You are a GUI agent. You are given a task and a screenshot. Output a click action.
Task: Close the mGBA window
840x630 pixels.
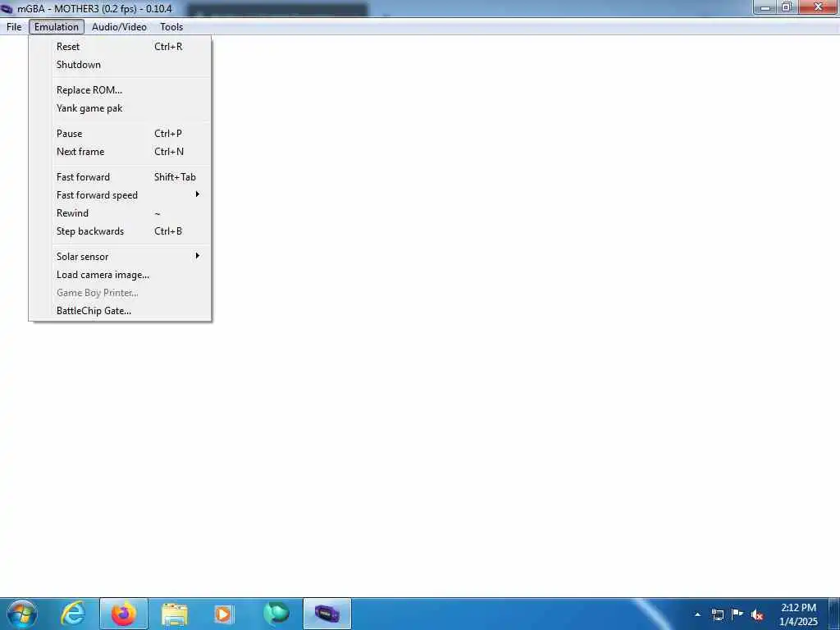818,7
